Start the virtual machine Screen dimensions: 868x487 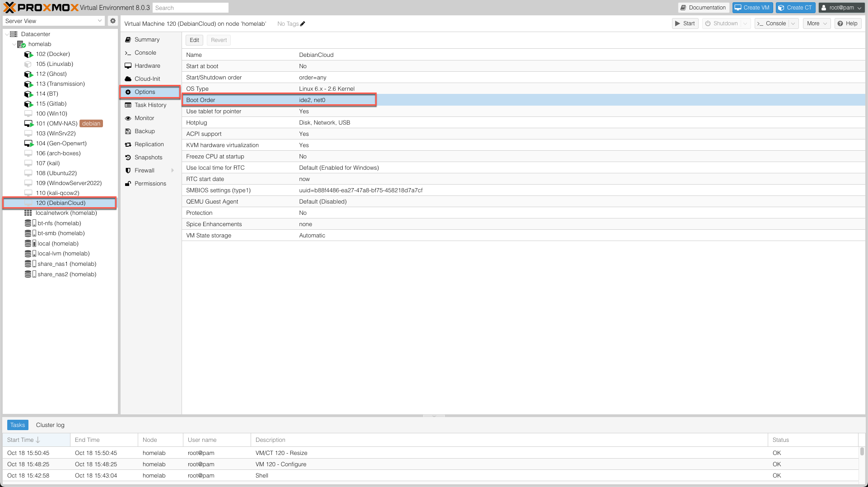685,23
